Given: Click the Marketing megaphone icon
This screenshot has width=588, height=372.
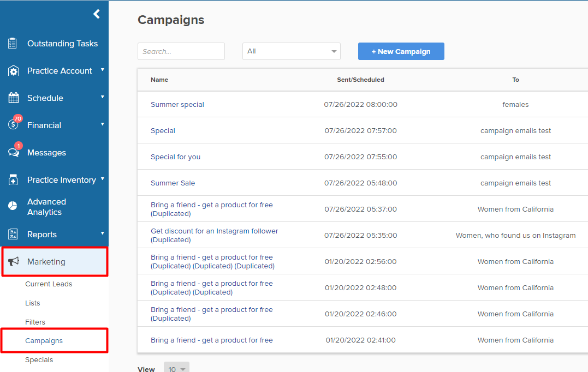Looking at the screenshot, I should (x=13, y=262).
